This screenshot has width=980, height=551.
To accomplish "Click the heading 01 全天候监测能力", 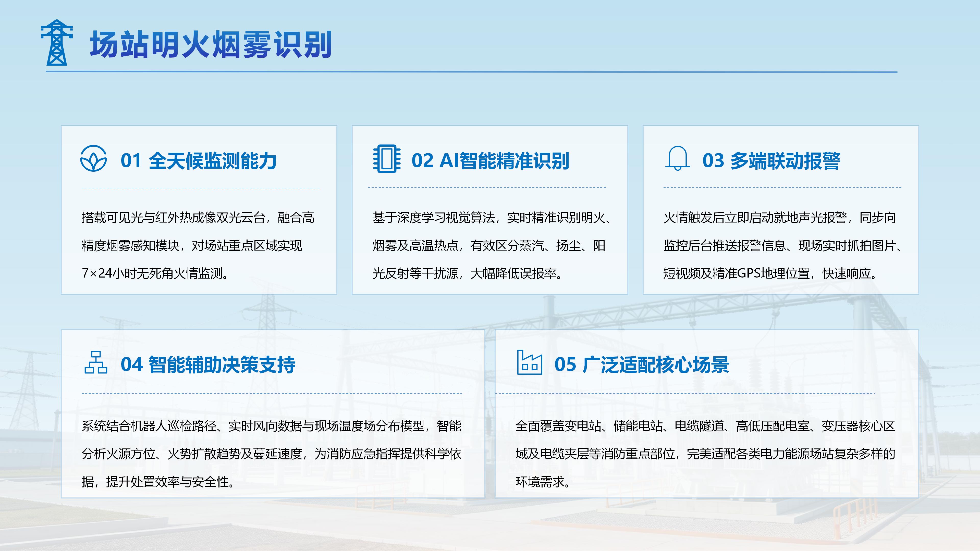I will [x=199, y=160].
